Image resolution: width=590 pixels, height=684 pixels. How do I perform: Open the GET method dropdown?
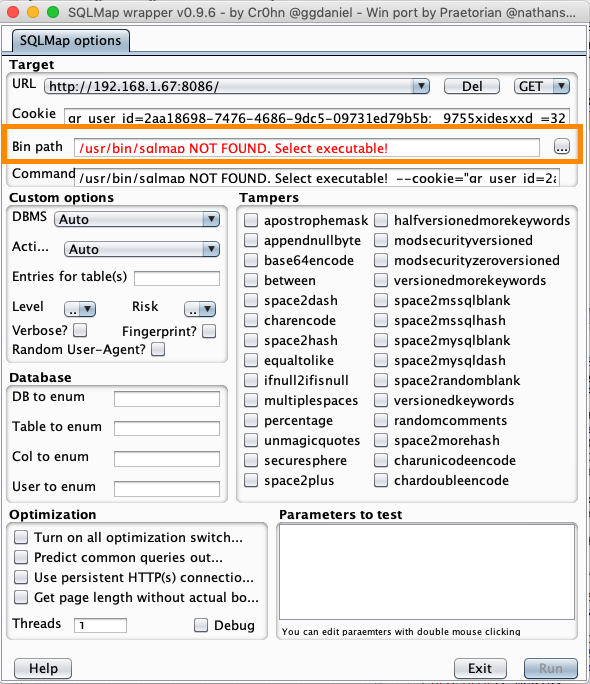pos(542,86)
